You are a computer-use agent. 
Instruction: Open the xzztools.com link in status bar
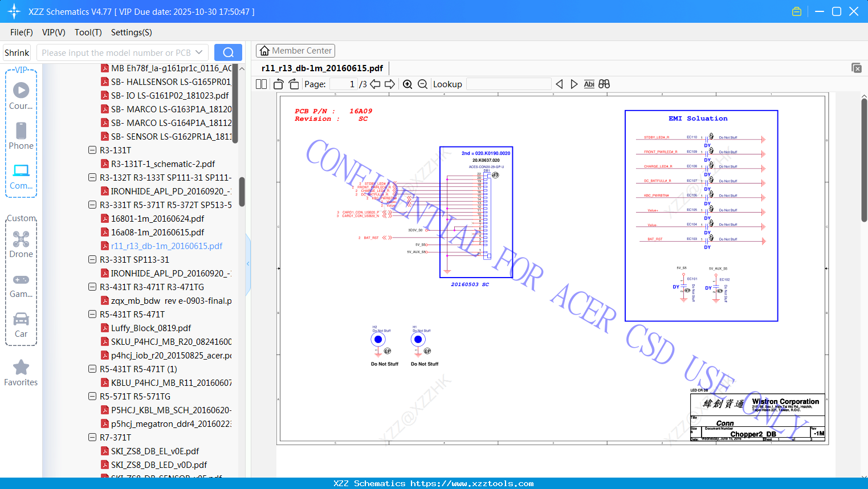pyautogui.click(x=472, y=483)
